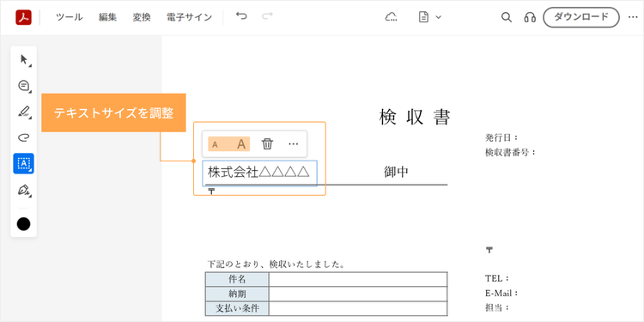
Task: Click the cloud sync status icon
Action: point(391,17)
